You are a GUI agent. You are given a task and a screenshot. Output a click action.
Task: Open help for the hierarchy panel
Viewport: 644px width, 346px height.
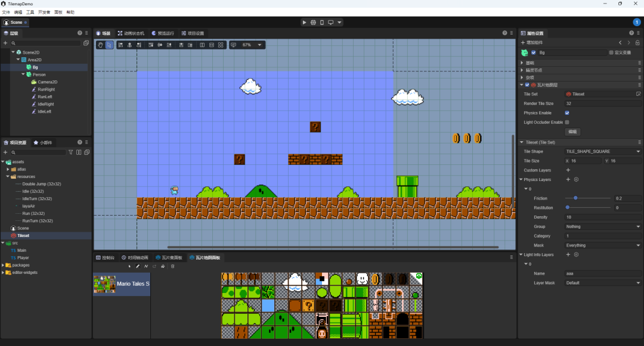pyautogui.click(x=80, y=33)
